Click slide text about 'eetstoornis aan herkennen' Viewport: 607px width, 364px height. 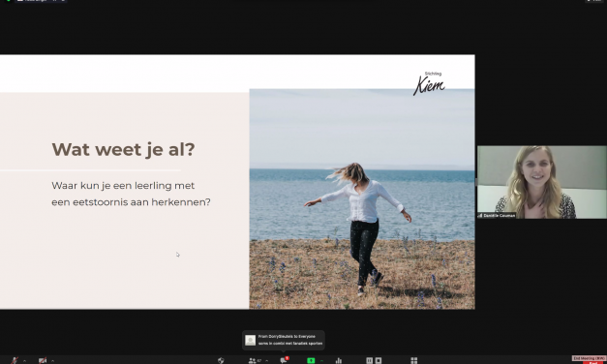pyautogui.click(x=131, y=202)
